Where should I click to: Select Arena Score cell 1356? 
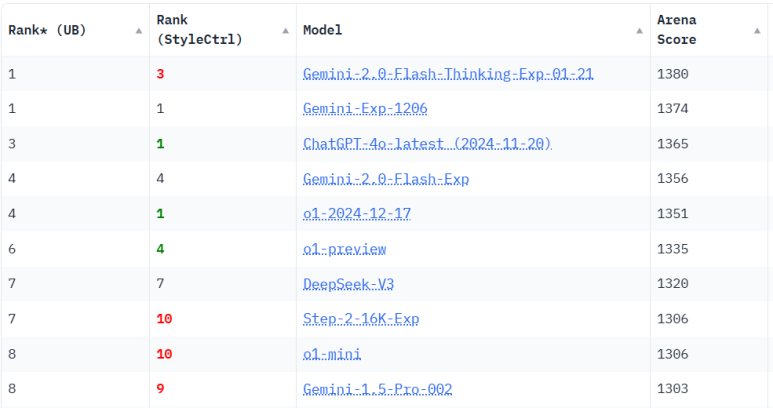point(672,178)
